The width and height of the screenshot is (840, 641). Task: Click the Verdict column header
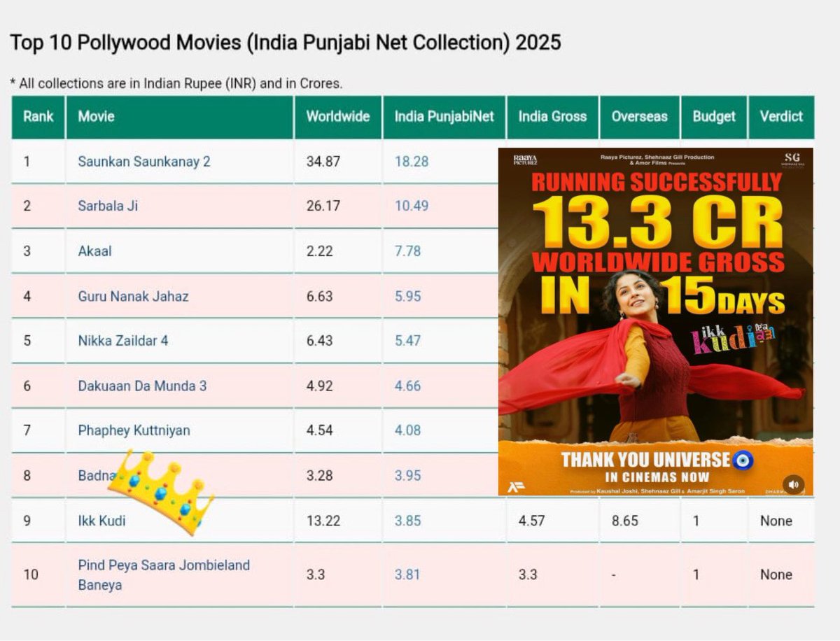pos(781,117)
